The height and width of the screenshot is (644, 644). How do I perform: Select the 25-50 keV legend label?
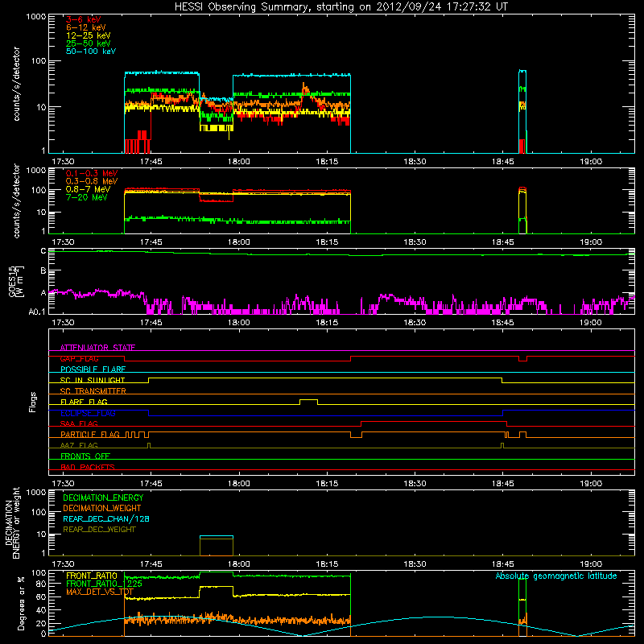pyautogui.click(x=89, y=43)
